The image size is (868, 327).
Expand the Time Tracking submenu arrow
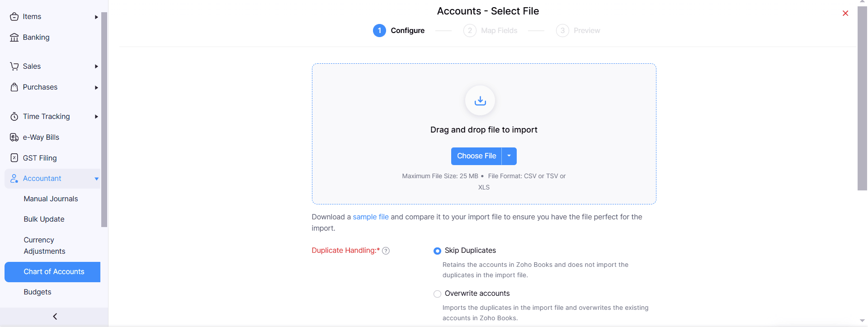click(96, 117)
